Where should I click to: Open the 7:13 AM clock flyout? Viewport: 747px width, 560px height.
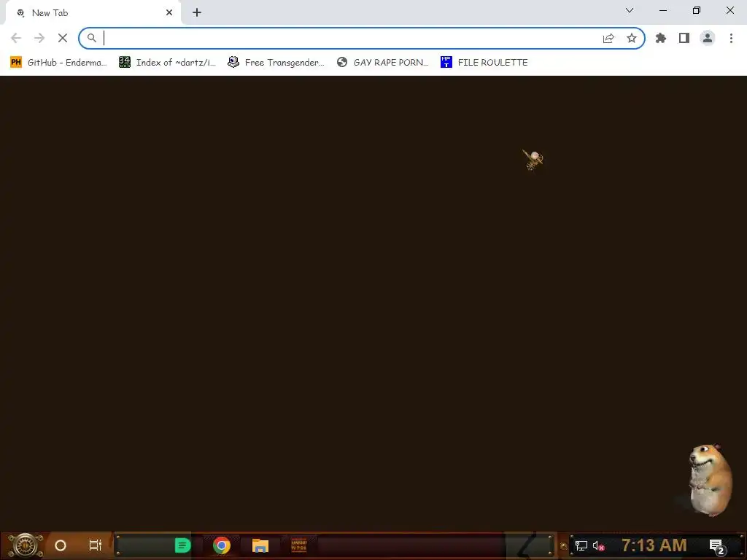[654, 545]
